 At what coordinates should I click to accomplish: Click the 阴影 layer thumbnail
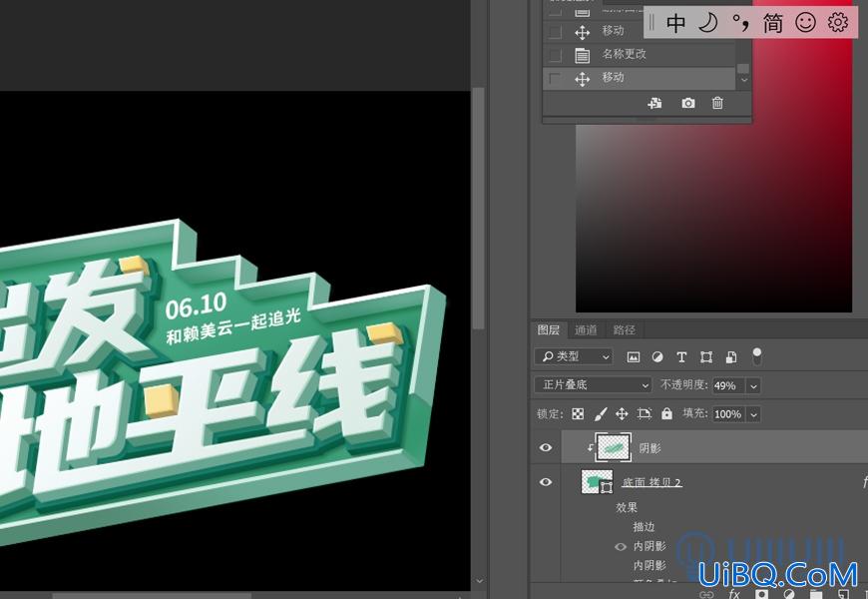(613, 447)
